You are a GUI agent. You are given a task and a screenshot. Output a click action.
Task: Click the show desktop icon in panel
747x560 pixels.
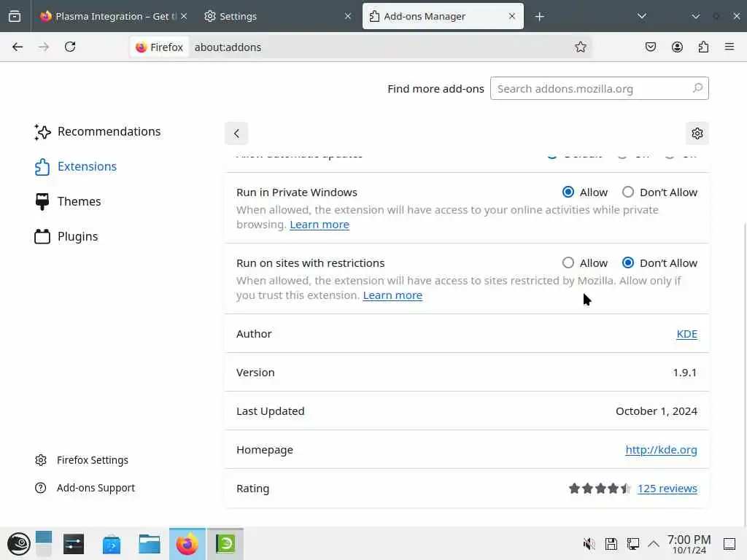[729, 544]
